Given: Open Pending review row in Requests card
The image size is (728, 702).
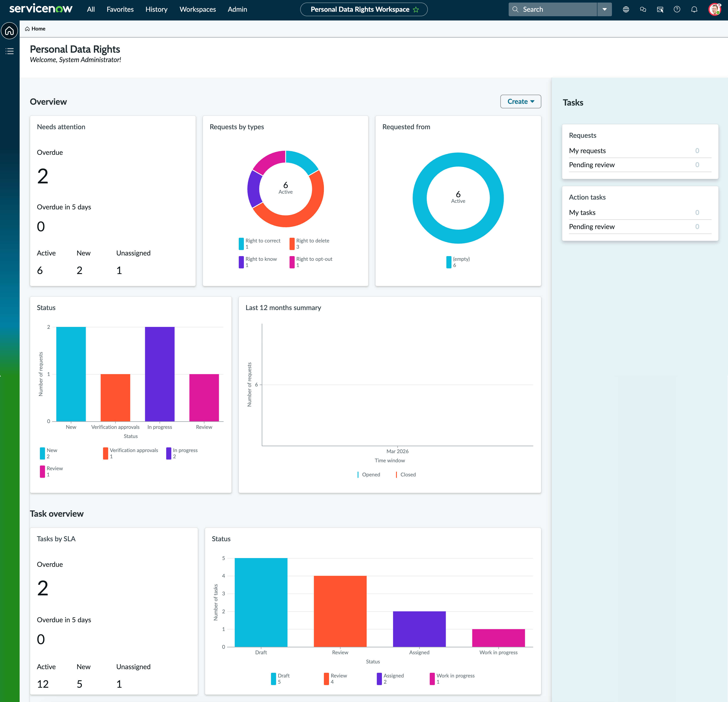Looking at the screenshot, I should 640,165.
